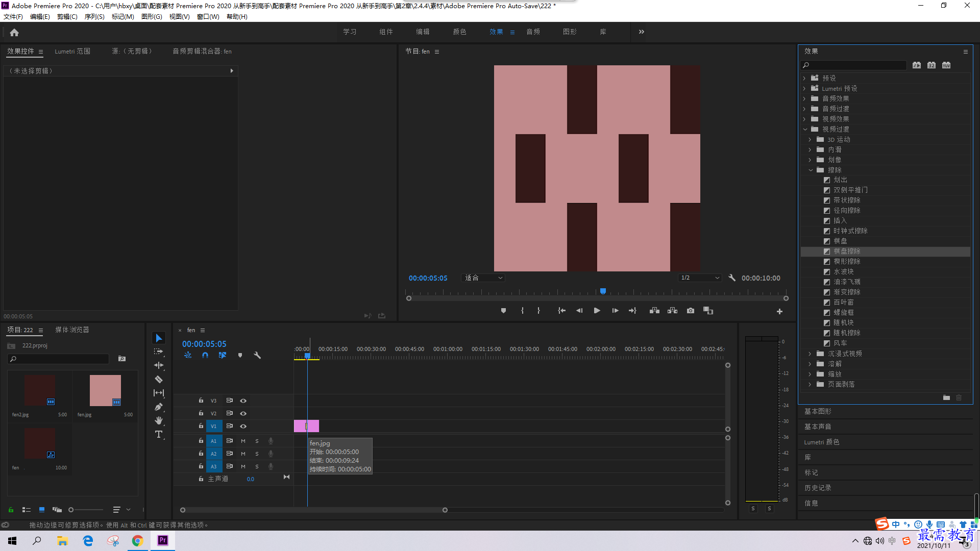Mute audio track A1
This screenshot has width=980, height=551.
pos(243,441)
